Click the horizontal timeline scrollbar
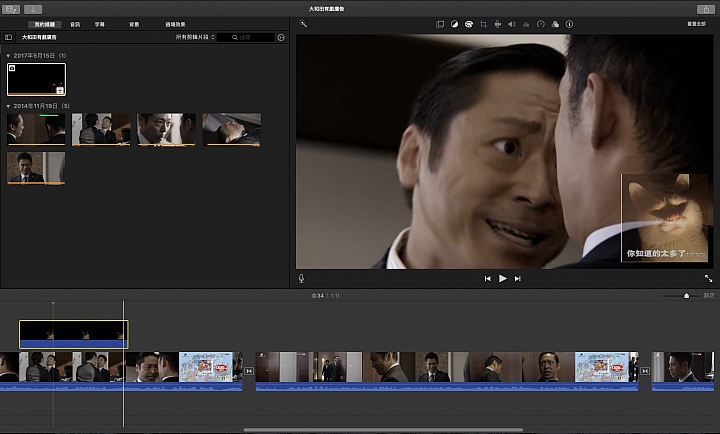 (383, 430)
